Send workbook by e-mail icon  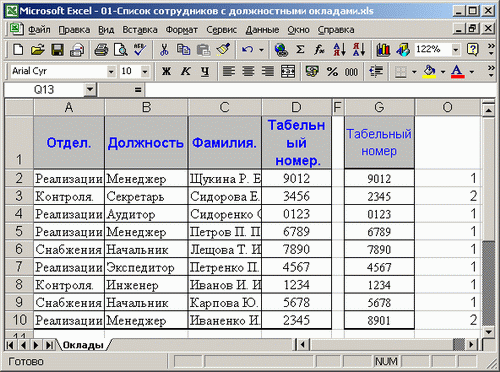click(77, 50)
